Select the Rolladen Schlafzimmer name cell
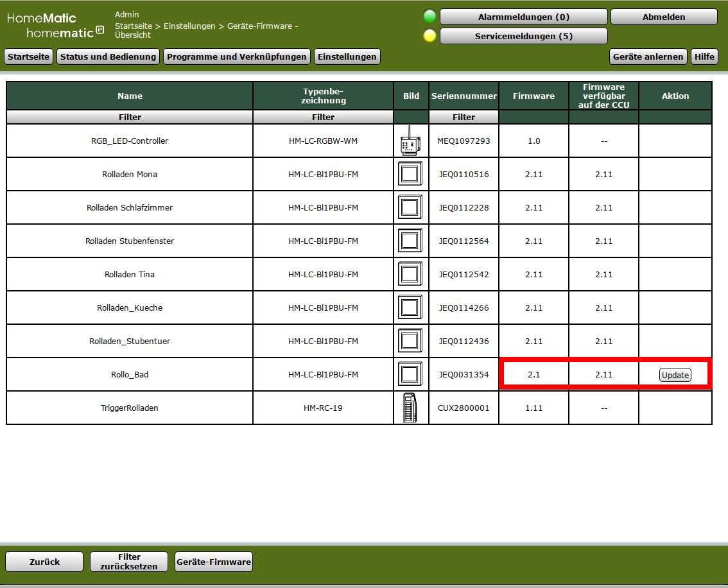The height and width of the screenshot is (588, 728). 130,207
